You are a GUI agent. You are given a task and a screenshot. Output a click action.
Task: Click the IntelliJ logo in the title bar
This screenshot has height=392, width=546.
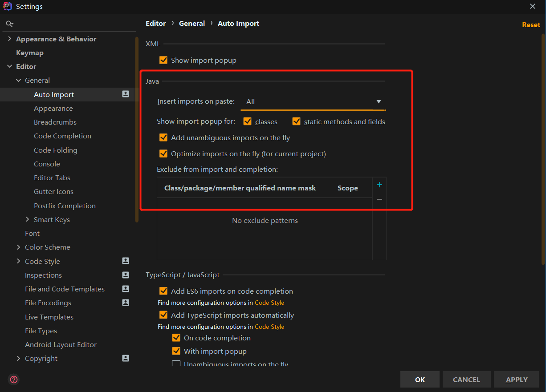click(8, 6)
